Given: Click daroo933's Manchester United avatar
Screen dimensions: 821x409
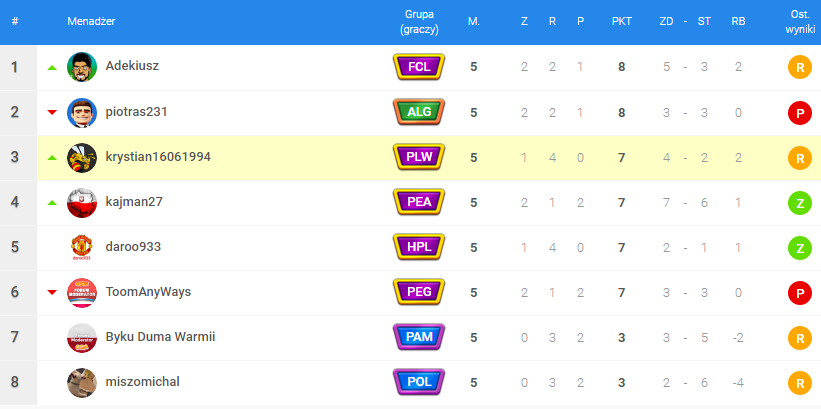Looking at the screenshot, I should pos(81,247).
